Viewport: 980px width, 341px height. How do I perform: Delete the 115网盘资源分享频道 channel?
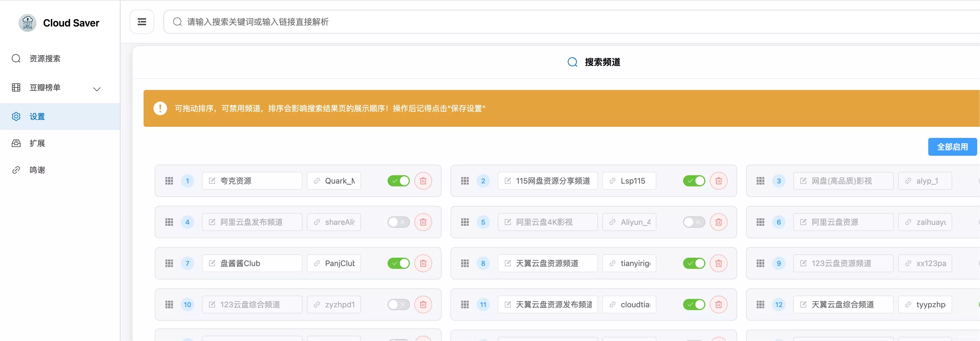[719, 181]
